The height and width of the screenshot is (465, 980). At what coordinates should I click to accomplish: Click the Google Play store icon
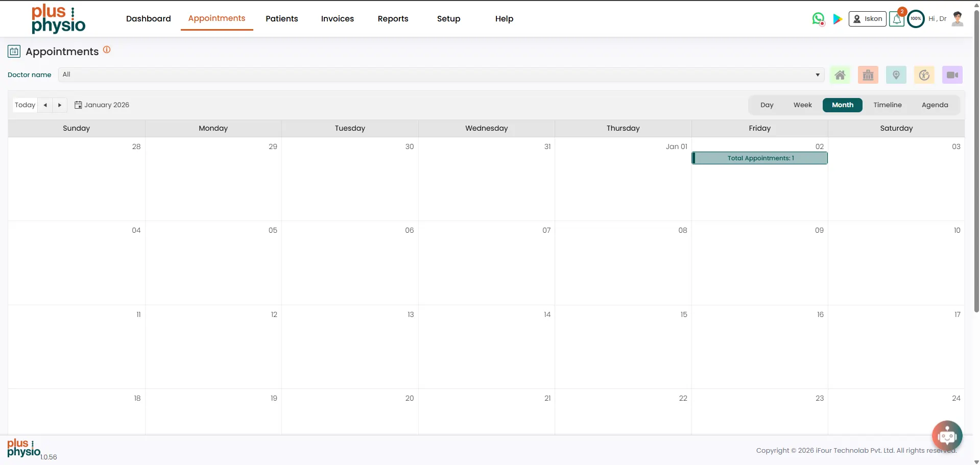pyautogui.click(x=838, y=19)
